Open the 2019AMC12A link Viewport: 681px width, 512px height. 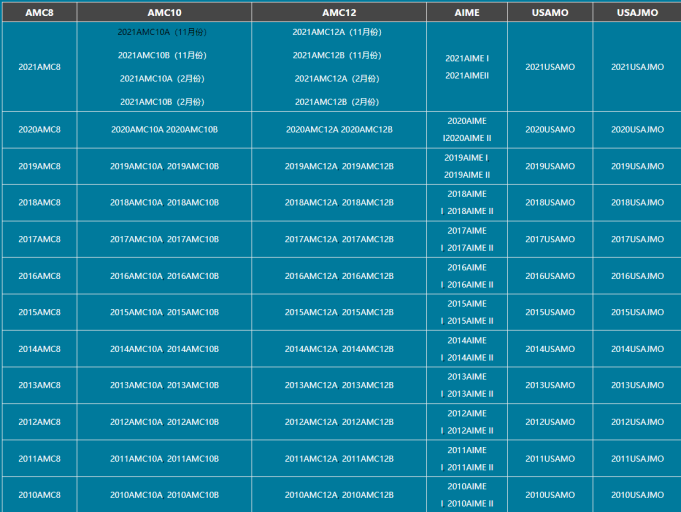click(x=311, y=166)
